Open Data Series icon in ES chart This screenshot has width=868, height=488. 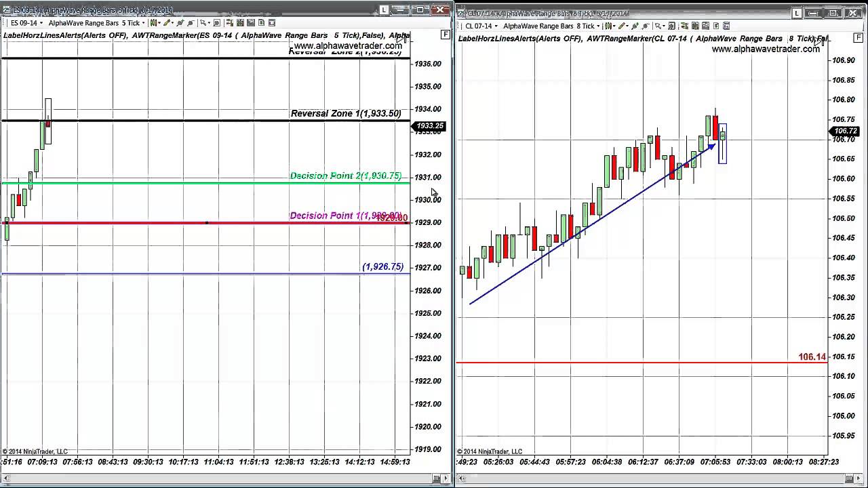(240, 23)
